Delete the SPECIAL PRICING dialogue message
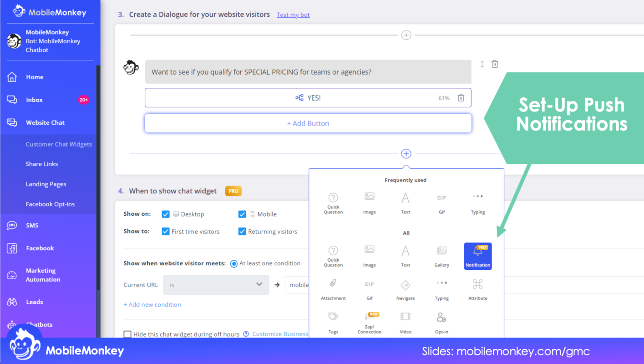The width and height of the screenshot is (644, 364). pos(495,64)
